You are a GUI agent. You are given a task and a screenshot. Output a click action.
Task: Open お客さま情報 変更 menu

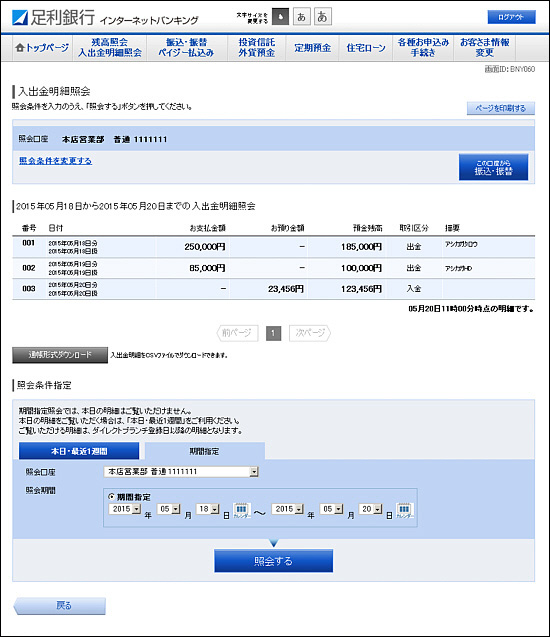pos(485,48)
